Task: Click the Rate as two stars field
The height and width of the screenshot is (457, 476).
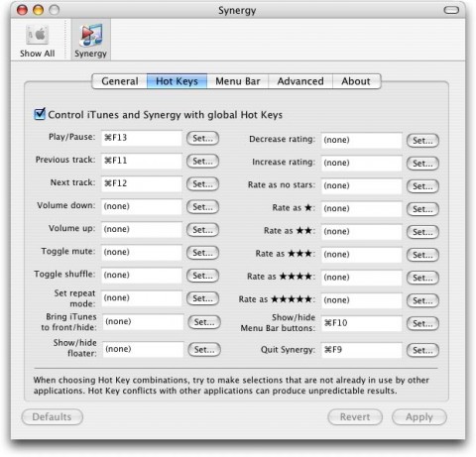Action: pyautogui.click(x=361, y=232)
